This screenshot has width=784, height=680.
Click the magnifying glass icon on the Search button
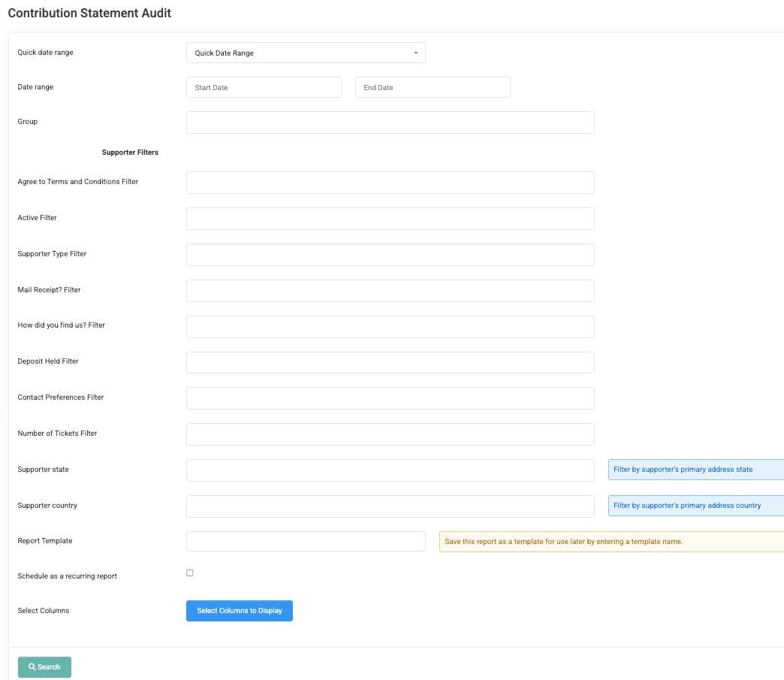pyautogui.click(x=32, y=667)
